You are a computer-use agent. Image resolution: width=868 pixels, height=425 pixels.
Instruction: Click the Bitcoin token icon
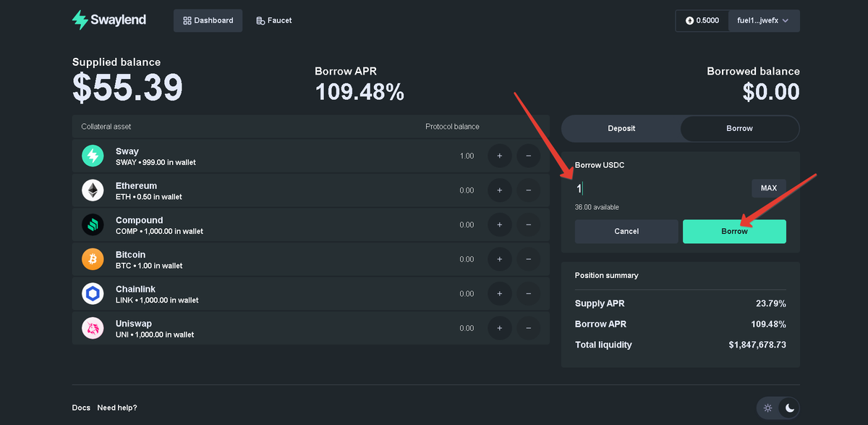(x=93, y=258)
